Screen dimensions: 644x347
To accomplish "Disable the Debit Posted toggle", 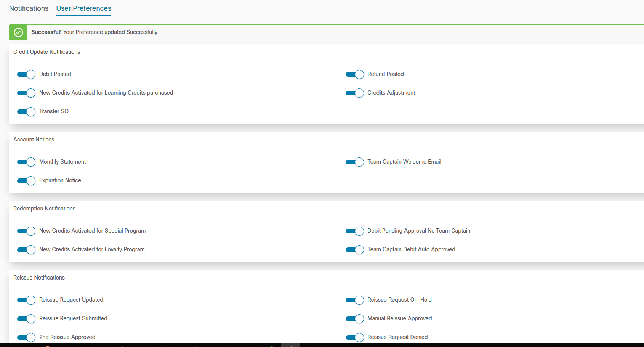I will [26, 74].
